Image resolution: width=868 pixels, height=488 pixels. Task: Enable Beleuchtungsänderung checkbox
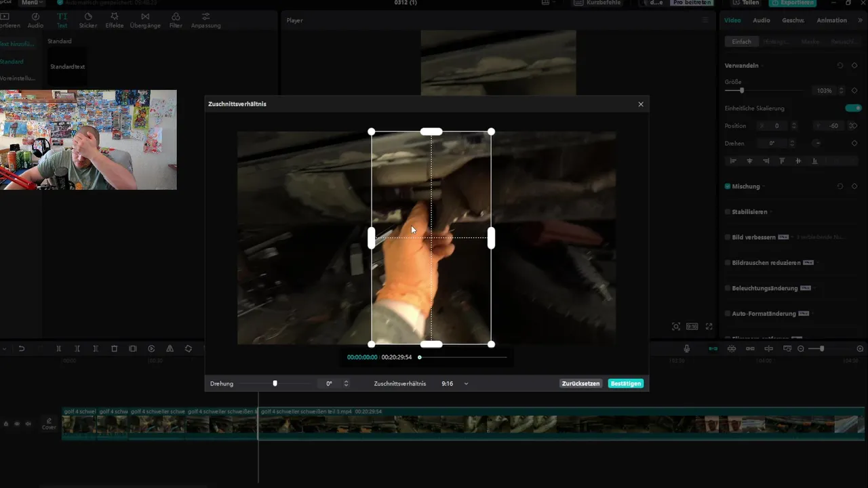728,288
